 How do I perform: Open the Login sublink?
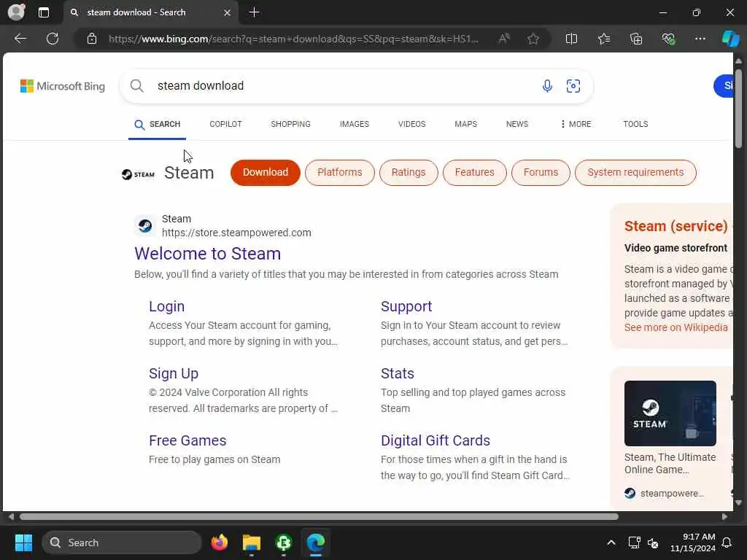point(167,307)
